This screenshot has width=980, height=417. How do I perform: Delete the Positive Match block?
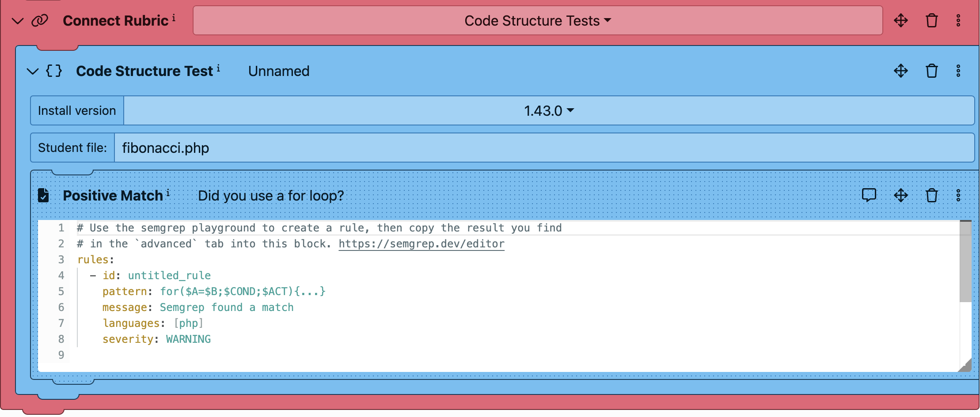click(x=931, y=195)
